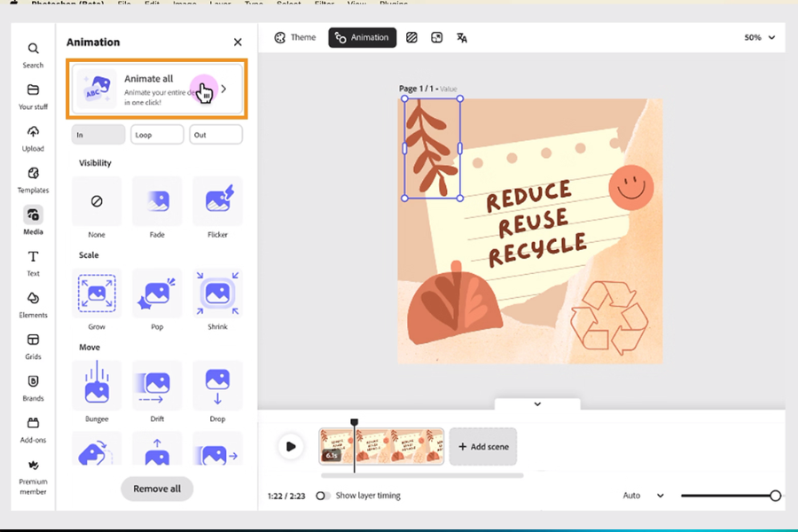Apply the Shrink animation

(x=217, y=293)
